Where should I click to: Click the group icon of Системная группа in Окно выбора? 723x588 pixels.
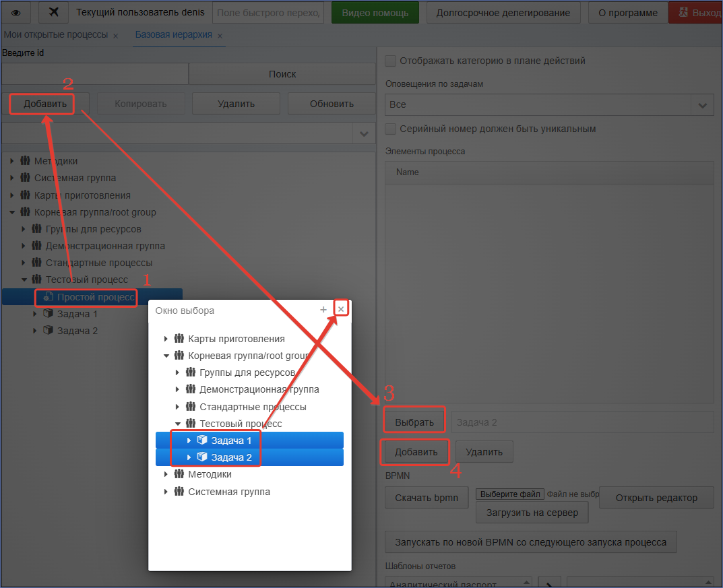[179, 491]
